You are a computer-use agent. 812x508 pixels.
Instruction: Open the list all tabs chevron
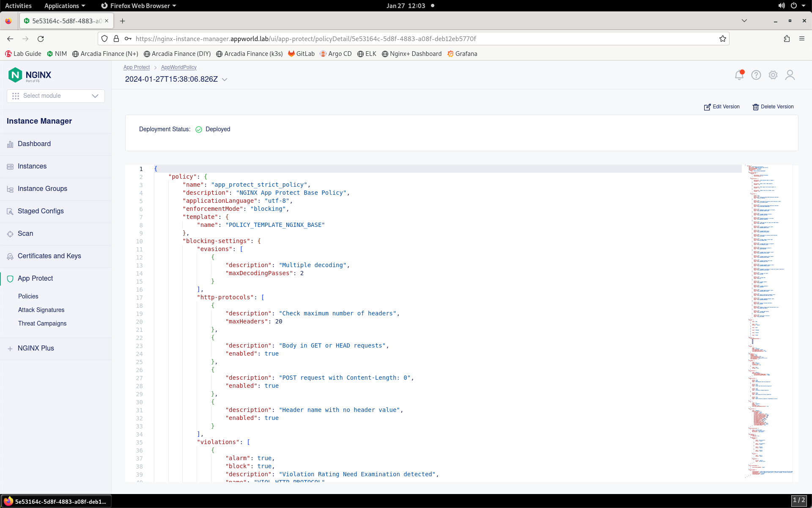tap(744, 21)
